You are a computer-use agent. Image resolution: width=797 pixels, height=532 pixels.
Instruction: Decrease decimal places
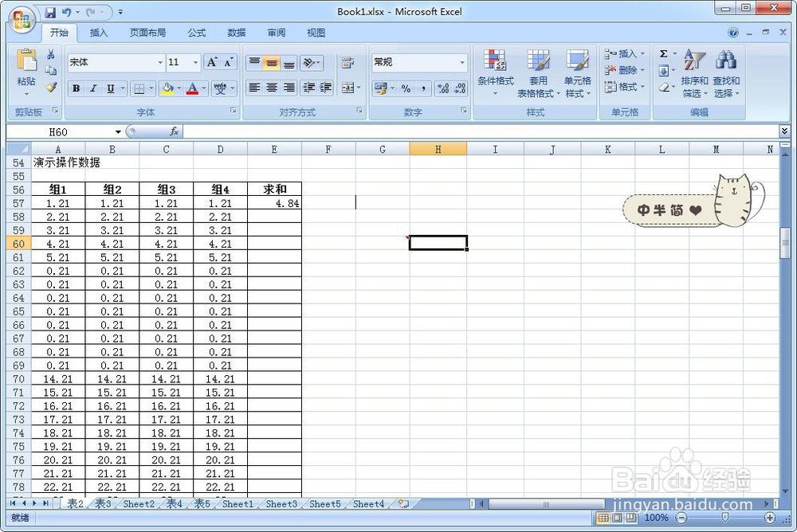coord(460,88)
